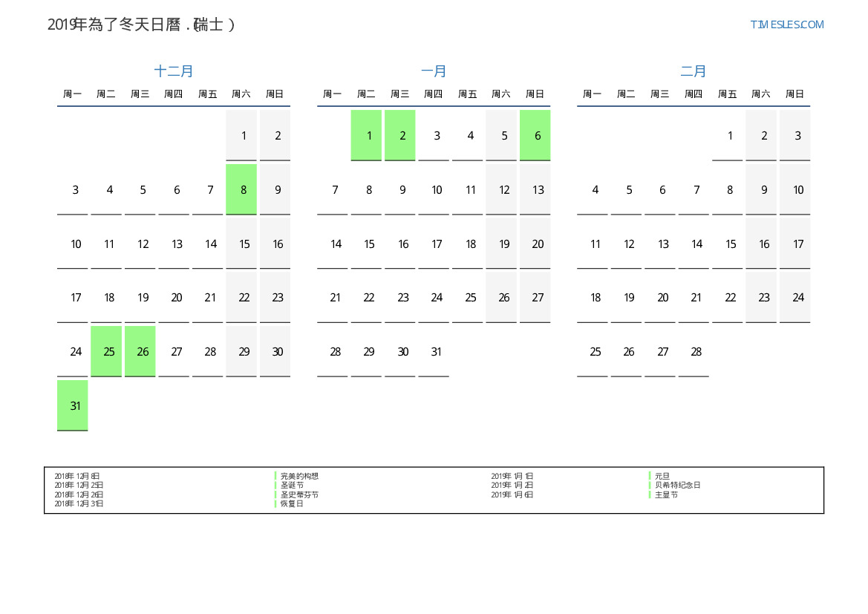
Task: Click the green December 31 cell
Action: (73, 405)
